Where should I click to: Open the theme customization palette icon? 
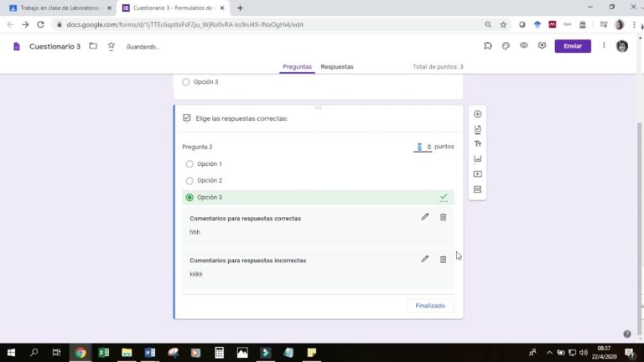tap(506, 46)
